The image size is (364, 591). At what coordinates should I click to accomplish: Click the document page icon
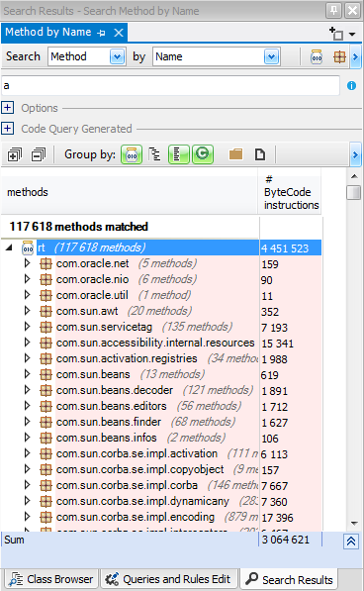(x=260, y=154)
